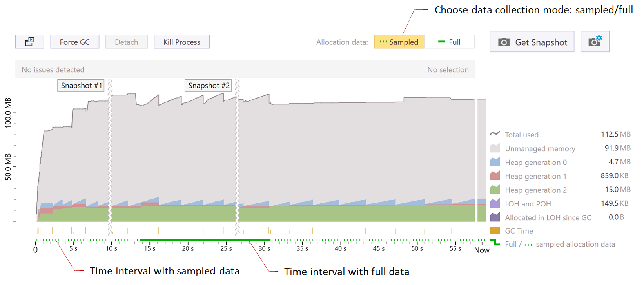Image resolution: width=644 pixels, height=285 pixels.
Task: Click the disabled Detach button
Action: coord(126,41)
